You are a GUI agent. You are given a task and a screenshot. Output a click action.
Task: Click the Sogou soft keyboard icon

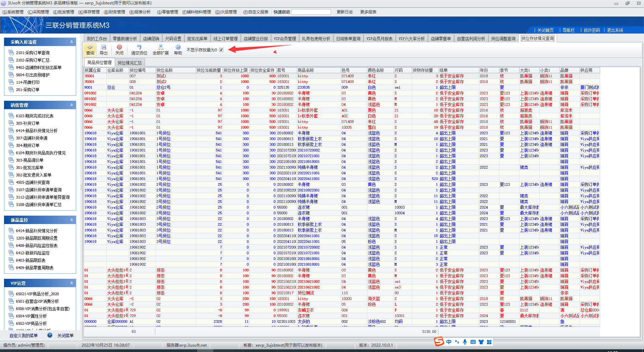coord(473,342)
